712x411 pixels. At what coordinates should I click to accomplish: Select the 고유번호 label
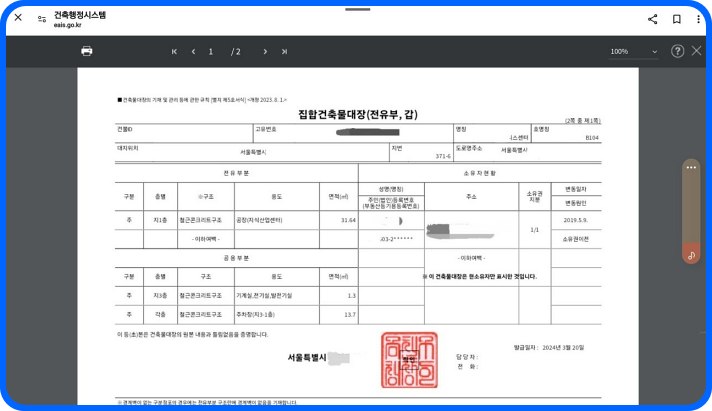point(266,129)
